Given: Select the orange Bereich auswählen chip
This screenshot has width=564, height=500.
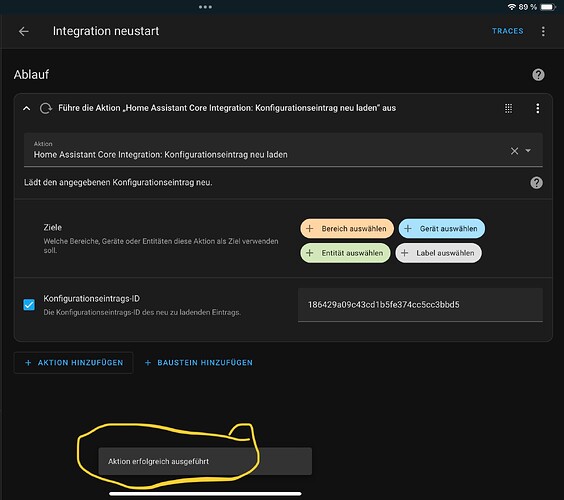Looking at the screenshot, I should coord(347,228).
